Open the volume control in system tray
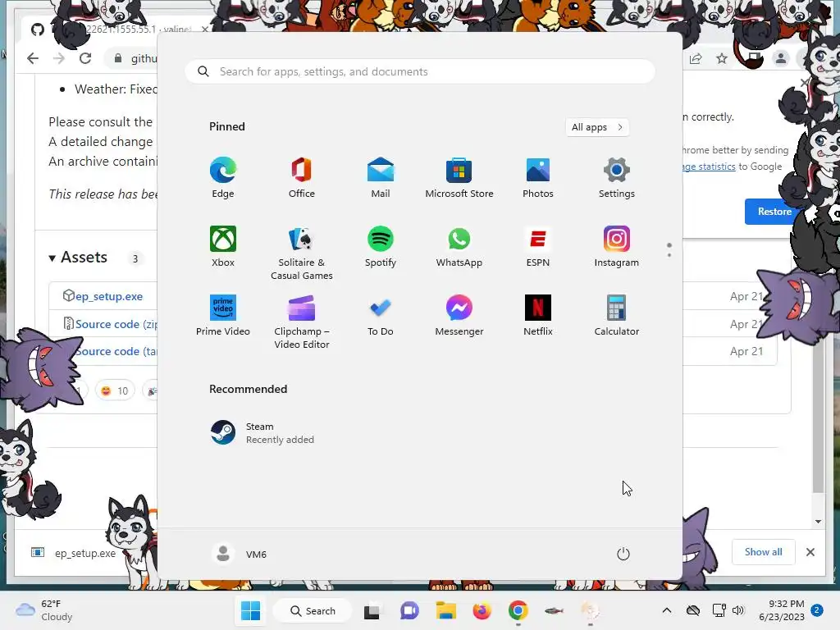 [x=738, y=610]
